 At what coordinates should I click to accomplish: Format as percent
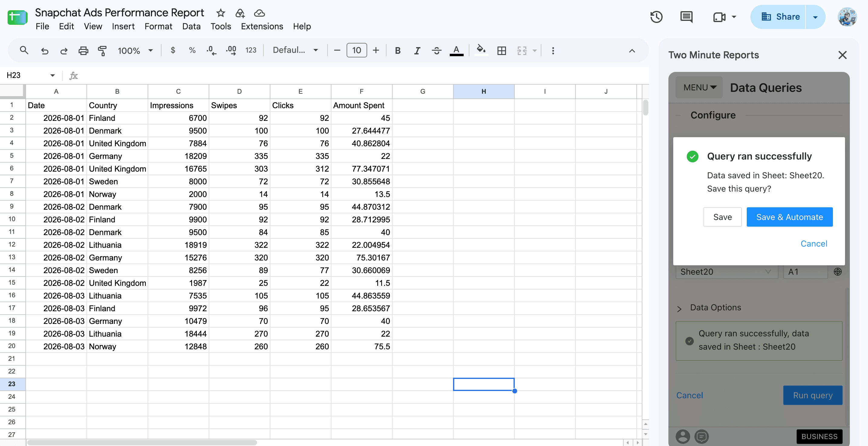click(192, 50)
